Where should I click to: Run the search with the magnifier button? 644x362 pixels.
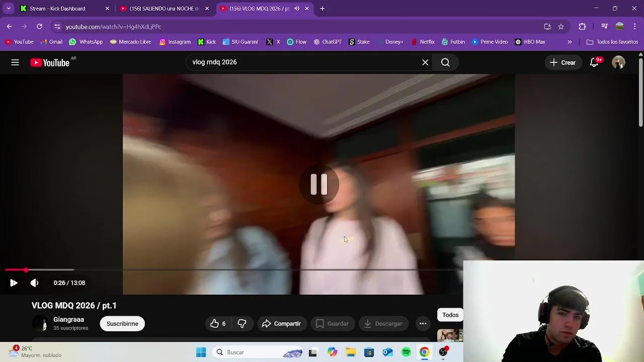[x=445, y=62]
